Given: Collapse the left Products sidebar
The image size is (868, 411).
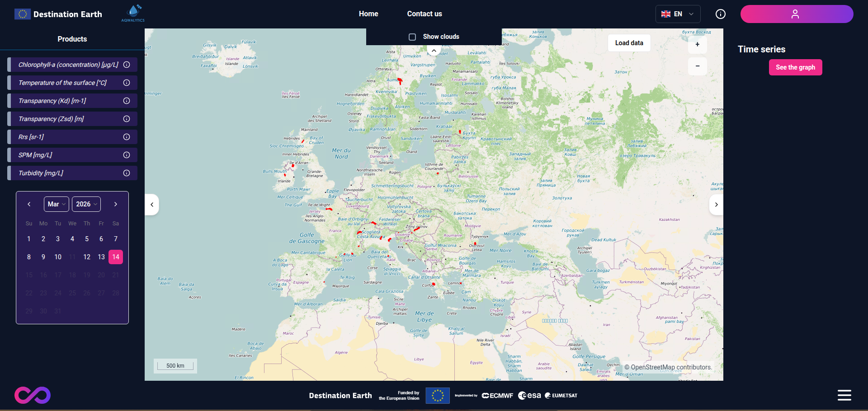Looking at the screenshot, I should click(x=152, y=205).
